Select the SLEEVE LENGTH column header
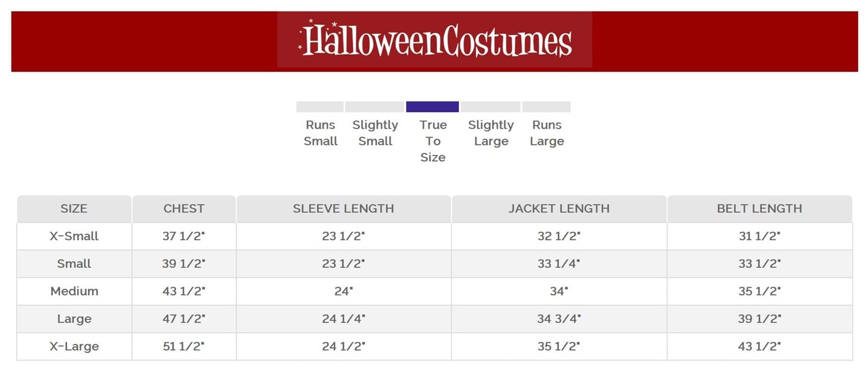The image size is (868, 377). pos(343,209)
